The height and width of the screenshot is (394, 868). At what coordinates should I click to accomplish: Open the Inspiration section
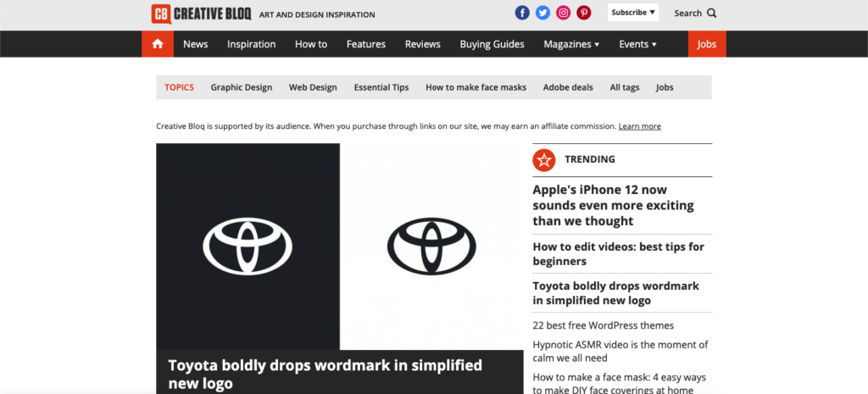click(x=251, y=44)
